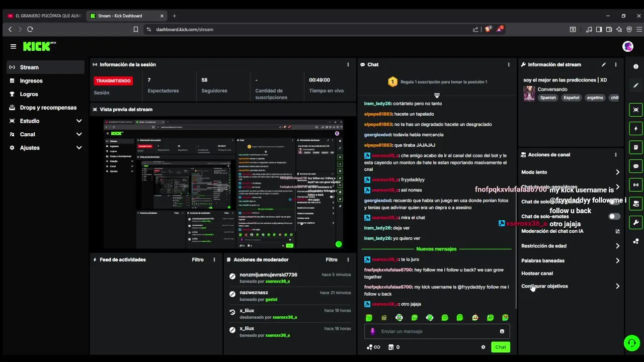Go to Ingresos in sidebar
The width and height of the screenshot is (644, 362).
[46, 81]
